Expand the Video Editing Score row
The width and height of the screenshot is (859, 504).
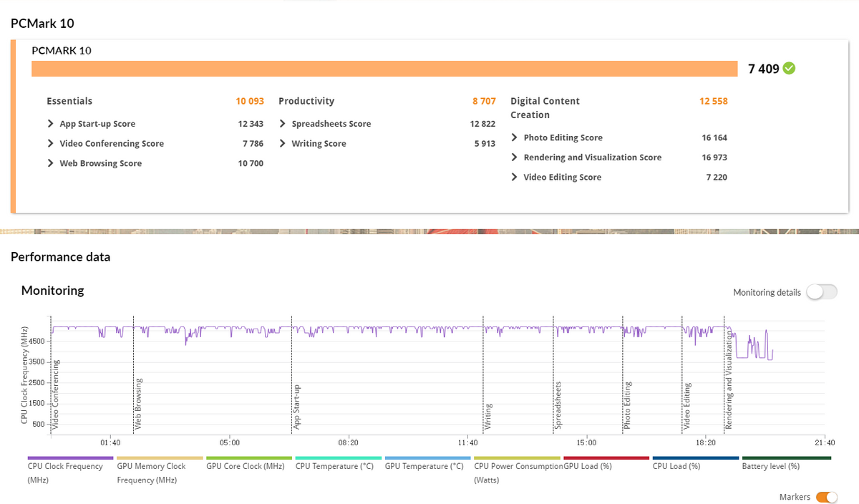pos(515,177)
